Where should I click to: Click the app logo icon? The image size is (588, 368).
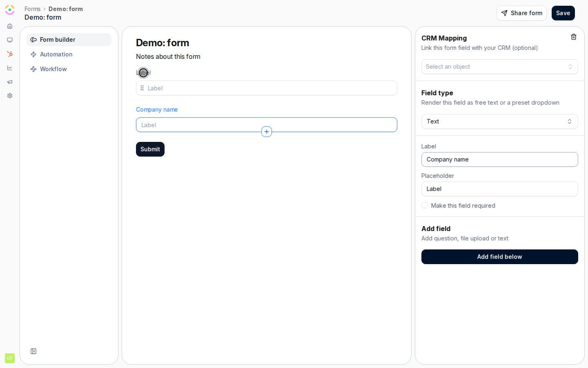(x=10, y=10)
